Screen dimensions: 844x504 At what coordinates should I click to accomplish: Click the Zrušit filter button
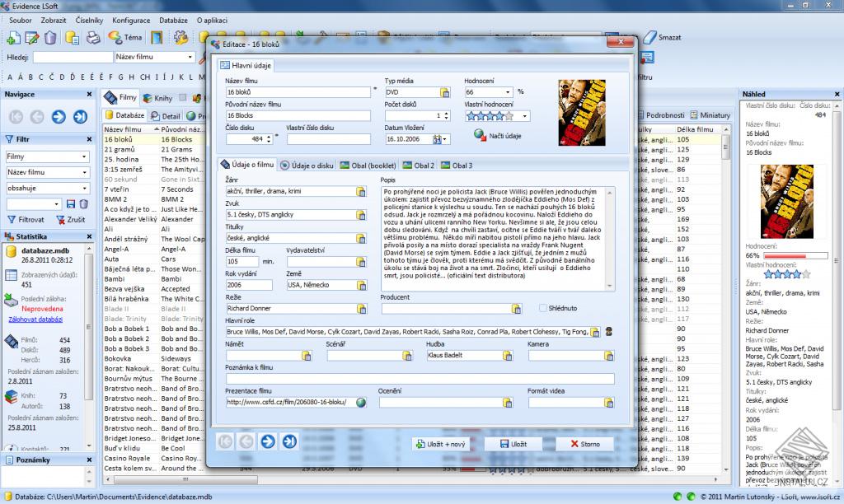tap(71, 219)
